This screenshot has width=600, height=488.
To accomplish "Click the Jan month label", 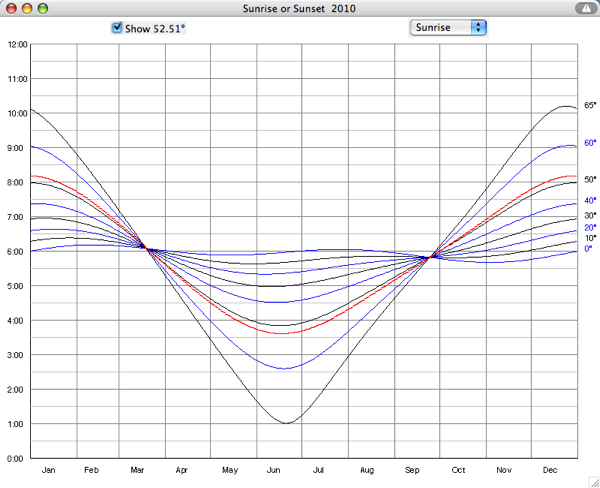I will coord(49,470).
